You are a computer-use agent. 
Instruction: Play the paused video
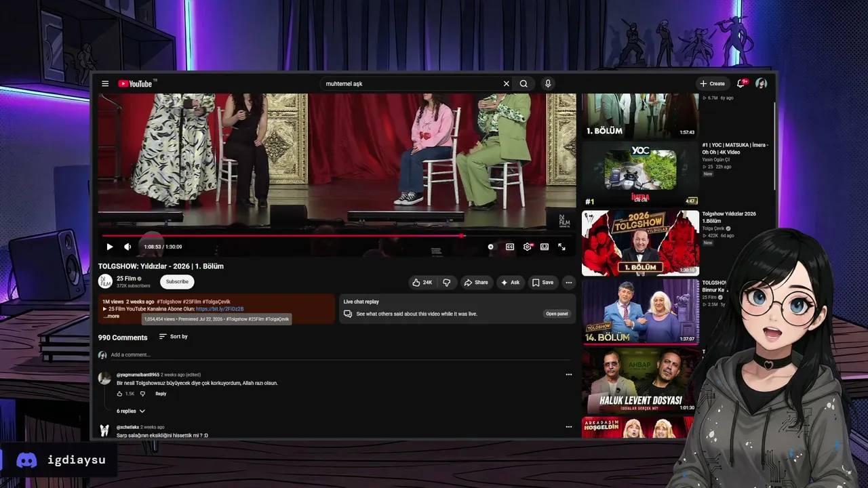(x=110, y=247)
